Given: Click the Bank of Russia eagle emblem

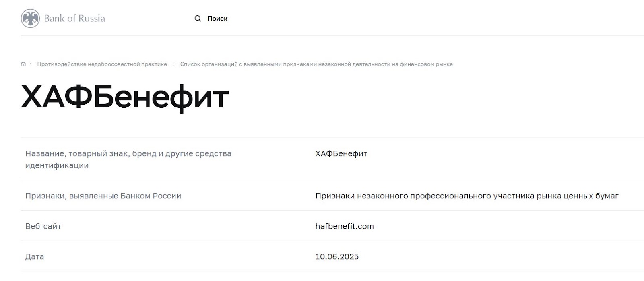Looking at the screenshot, I should tap(30, 18).
